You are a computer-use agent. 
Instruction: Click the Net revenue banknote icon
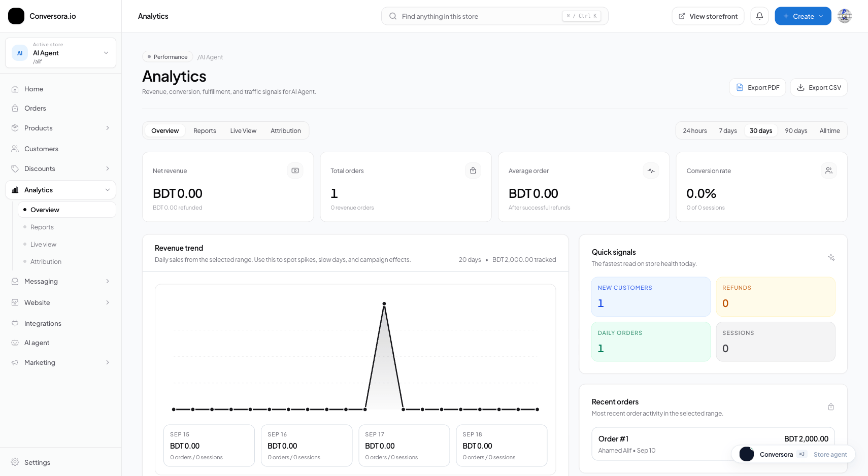[295, 171]
